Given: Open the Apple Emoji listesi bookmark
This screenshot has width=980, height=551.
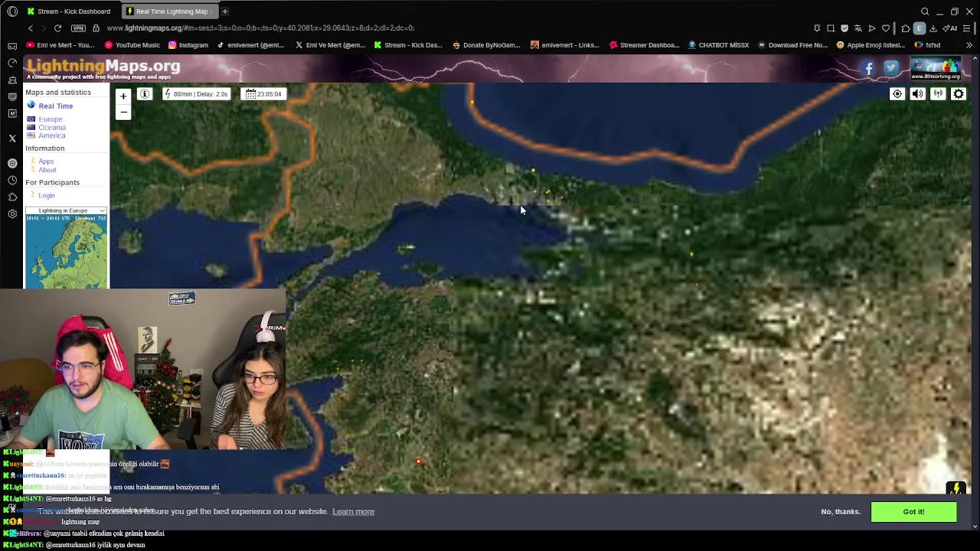Looking at the screenshot, I should click(x=871, y=45).
